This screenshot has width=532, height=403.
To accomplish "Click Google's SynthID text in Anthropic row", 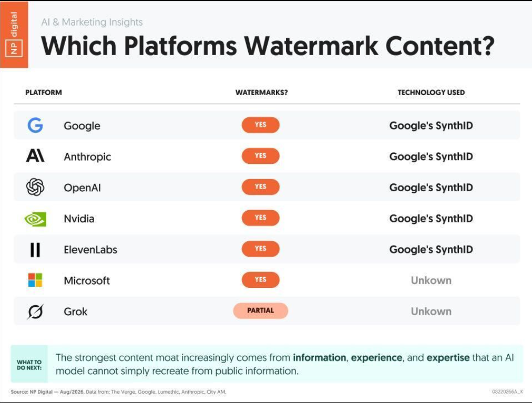I will point(431,157).
